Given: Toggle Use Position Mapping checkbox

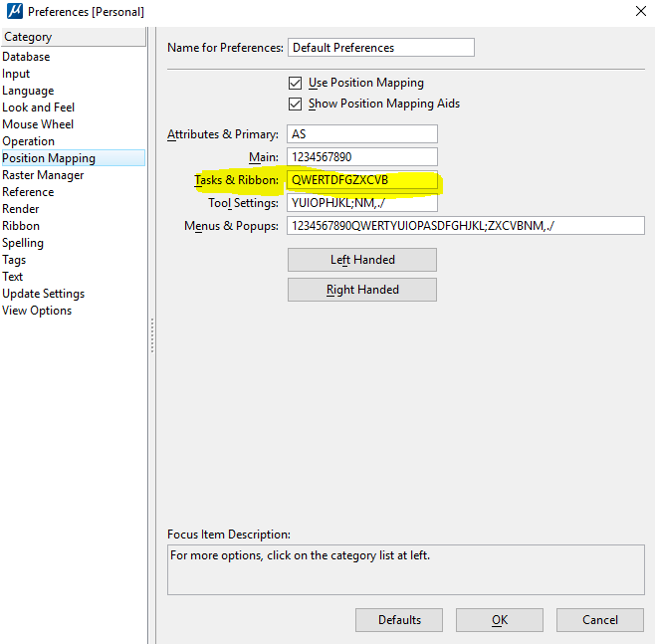Looking at the screenshot, I should 295,83.
